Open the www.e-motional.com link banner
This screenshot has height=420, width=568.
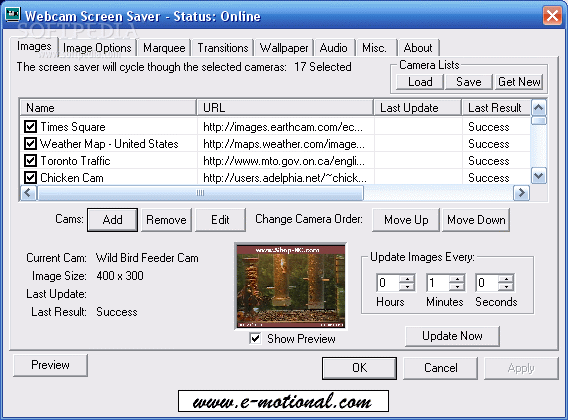[283, 401]
